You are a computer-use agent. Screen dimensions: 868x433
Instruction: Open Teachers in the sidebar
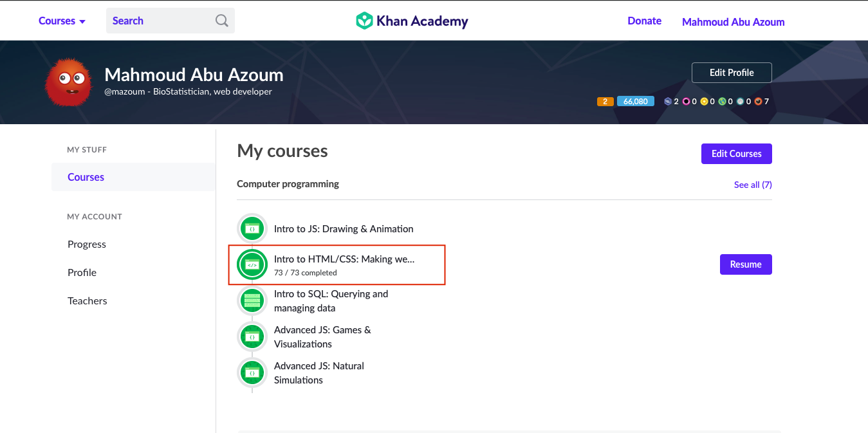point(88,300)
